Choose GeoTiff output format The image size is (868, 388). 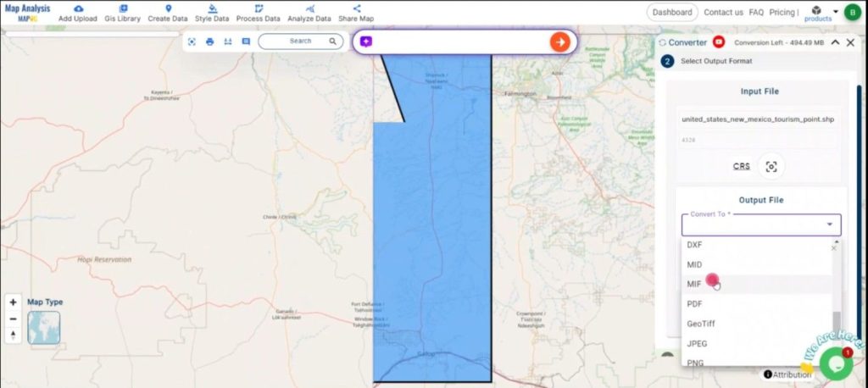coord(702,324)
